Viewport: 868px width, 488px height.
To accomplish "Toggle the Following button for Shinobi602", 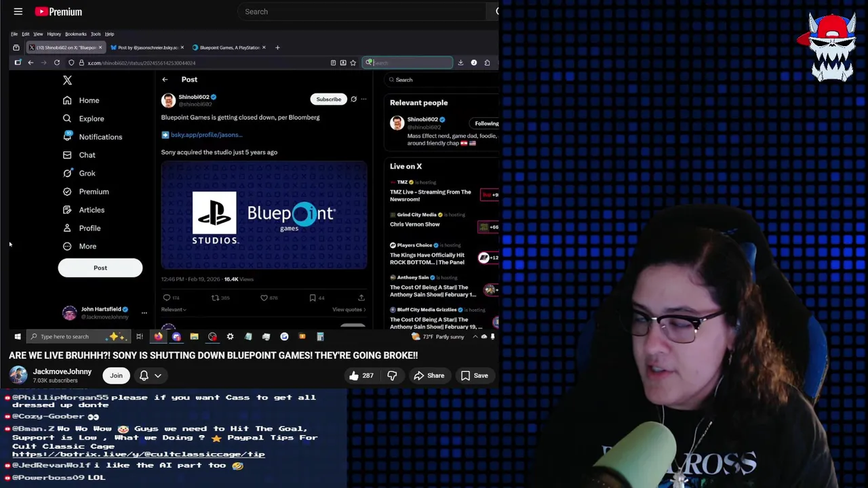I will [486, 123].
